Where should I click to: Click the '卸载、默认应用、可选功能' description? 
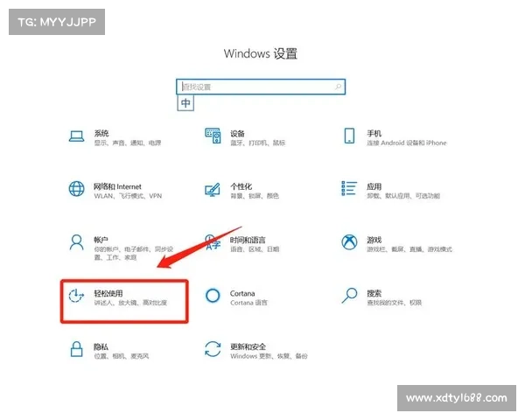click(x=403, y=196)
